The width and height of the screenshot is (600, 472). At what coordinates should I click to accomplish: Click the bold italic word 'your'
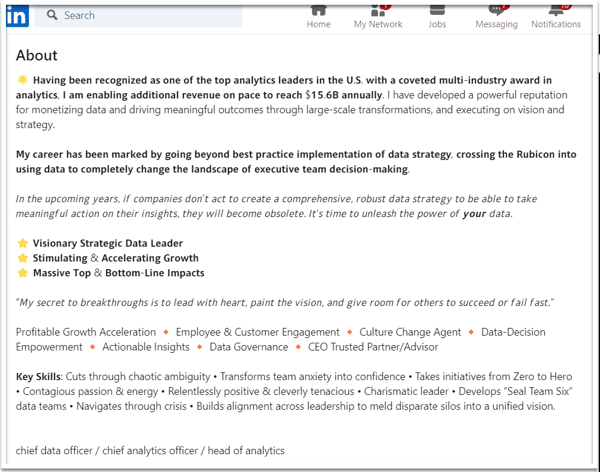point(474,214)
